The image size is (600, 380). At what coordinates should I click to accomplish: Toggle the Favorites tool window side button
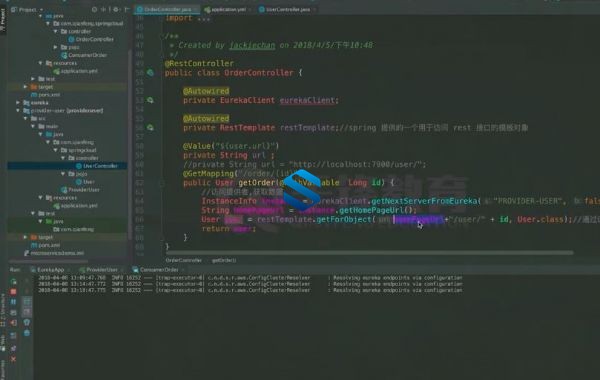(x=3, y=369)
